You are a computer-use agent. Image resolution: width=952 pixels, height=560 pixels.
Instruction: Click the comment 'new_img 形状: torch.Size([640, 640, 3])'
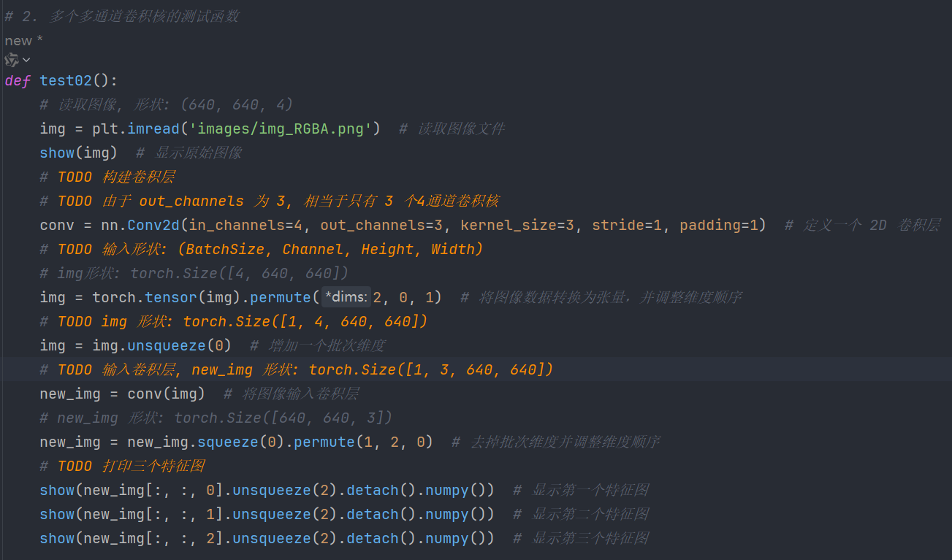point(216,418)
